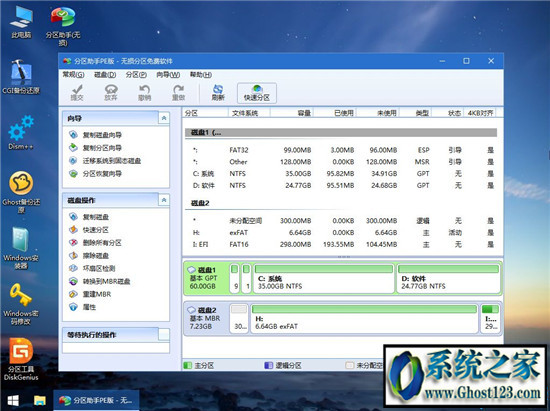Expand the 等待执行的操作 panel

tap(164, 335)
